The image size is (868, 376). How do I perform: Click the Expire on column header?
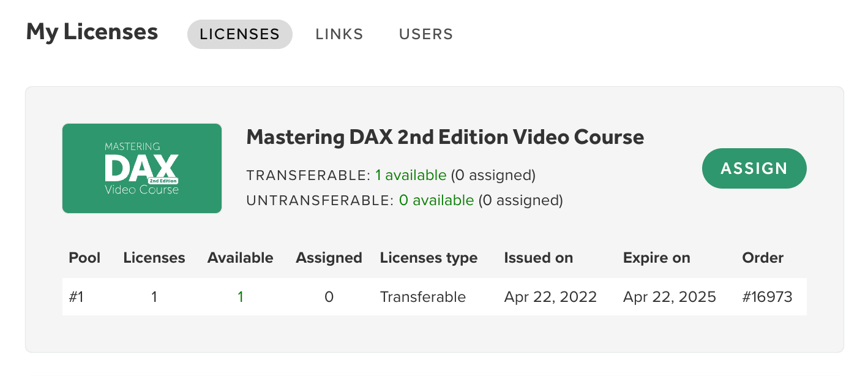[x=657, y=258]
